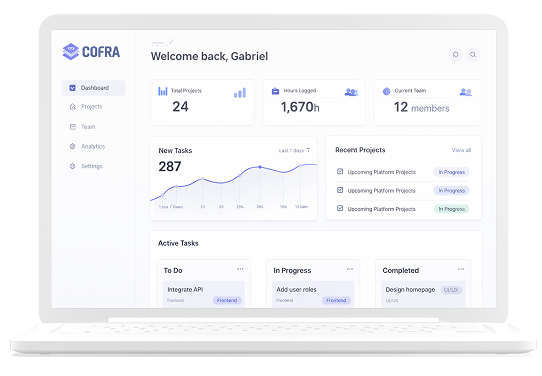Open Settings in the sidebar
This screenshot has height=376, width=542.
click(92, 166)
